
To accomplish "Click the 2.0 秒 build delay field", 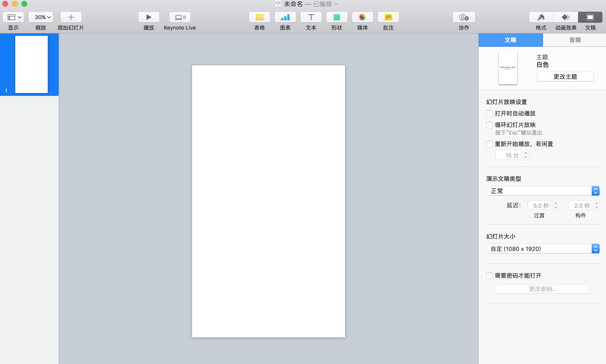I will [580, 205].
